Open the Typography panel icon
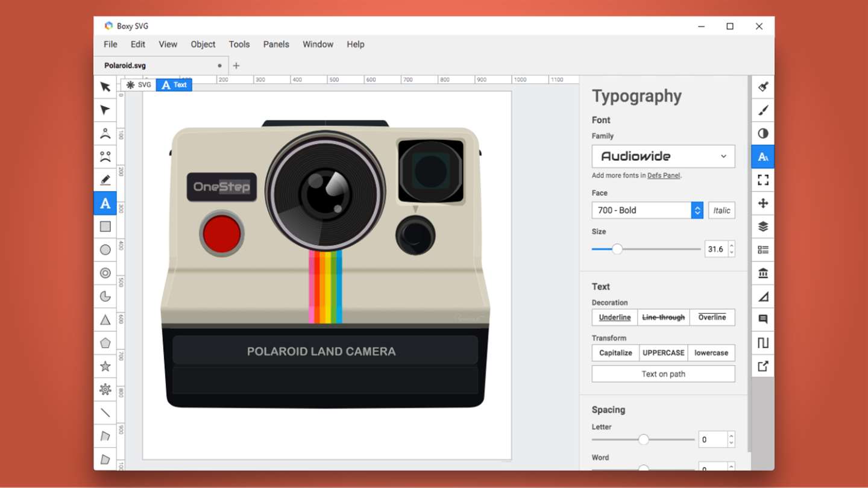The width and height of the screenshot is (868, 488). pyautogui.click(x=763, y=157)
